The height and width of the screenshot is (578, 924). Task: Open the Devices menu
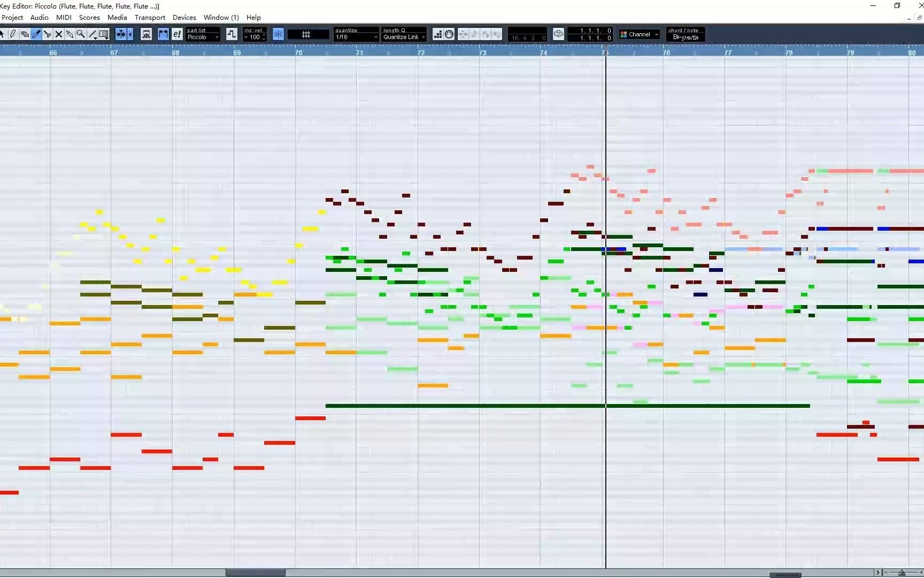click(x=184, y=18)
